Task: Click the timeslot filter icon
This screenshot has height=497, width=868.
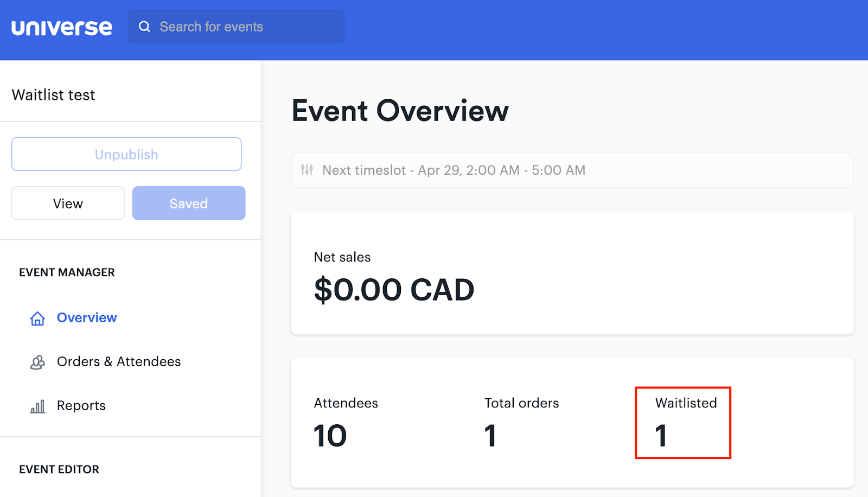Action: (x=307, y=170)
